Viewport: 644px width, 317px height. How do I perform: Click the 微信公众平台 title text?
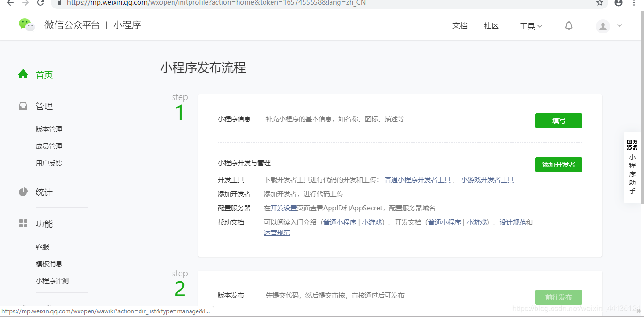pyautogui.click(x=72, y=25)
